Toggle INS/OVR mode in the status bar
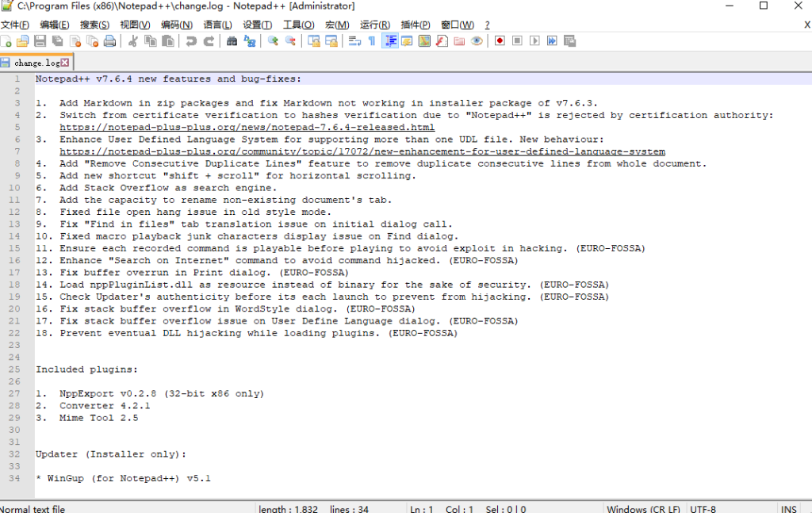Image resolution: width=812 pixels, height=513 pixels. pyautogui.click(x=788, y=508)
